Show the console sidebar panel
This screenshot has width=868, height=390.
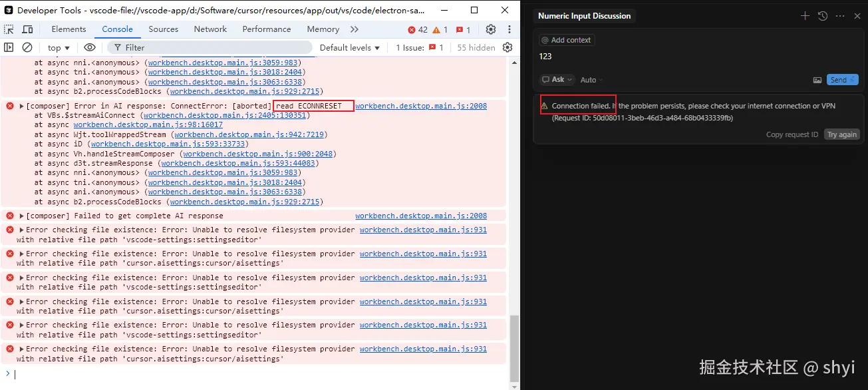pos(9,47)
